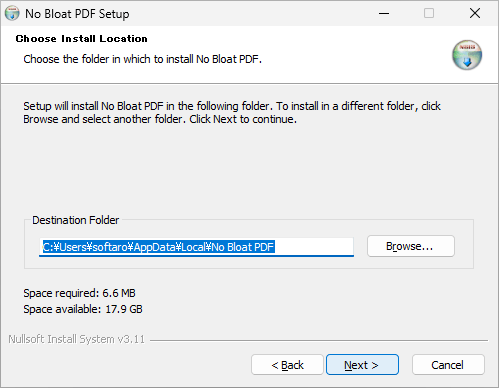Click the empty end of the path field

[314, 247]
